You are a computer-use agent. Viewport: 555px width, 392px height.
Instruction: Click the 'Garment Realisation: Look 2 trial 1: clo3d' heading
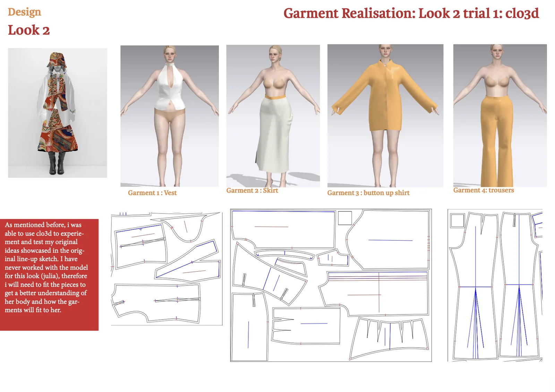(411, 14)
